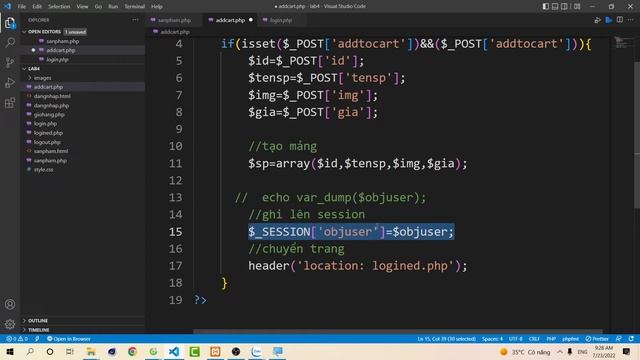
Task: Click the taskbar search magnifier
Action: [30, 351]
